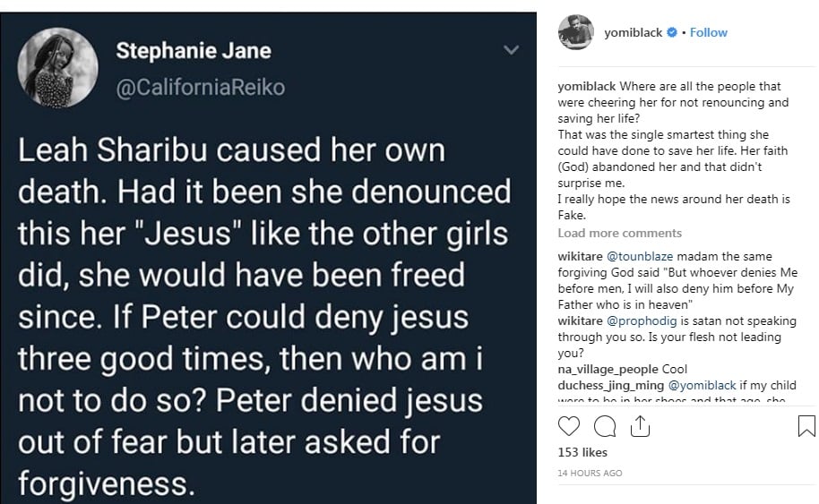Open wikitare's profile from first comment
Screen dimensions: 819x504
581,257
